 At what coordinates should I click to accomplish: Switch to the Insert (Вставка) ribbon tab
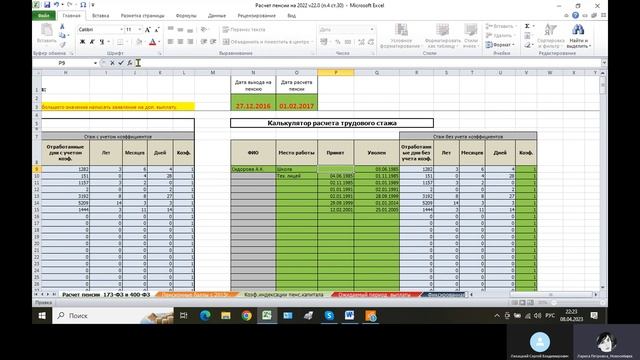tap(100, 16)
